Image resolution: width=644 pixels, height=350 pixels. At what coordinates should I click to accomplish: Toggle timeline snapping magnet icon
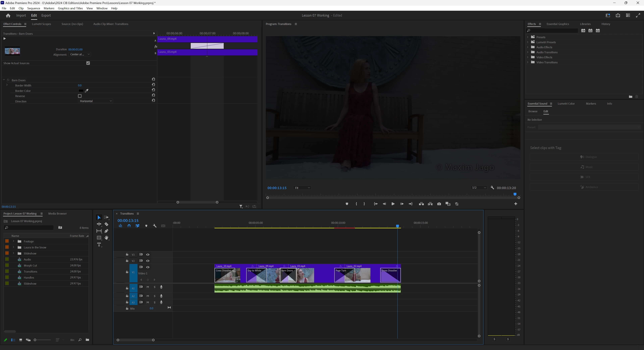(x=129, y=226)
